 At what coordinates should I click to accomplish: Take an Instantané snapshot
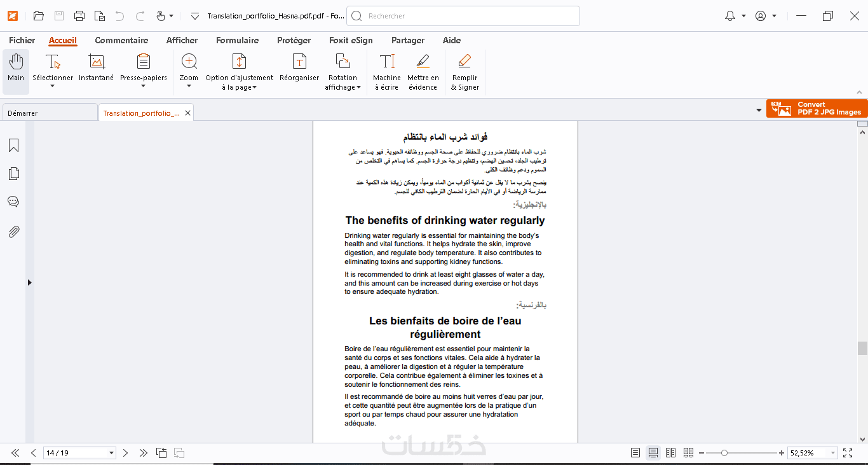[x=97, y=68]
